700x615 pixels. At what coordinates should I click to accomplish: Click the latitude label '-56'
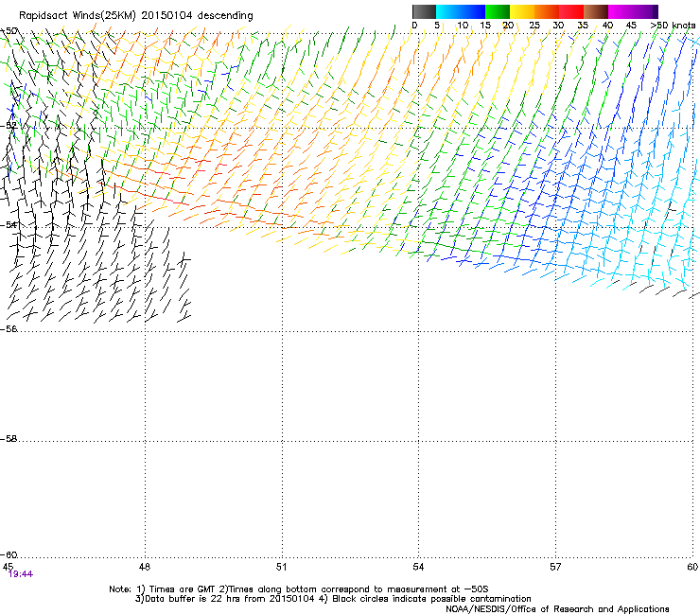coord(9,329)
